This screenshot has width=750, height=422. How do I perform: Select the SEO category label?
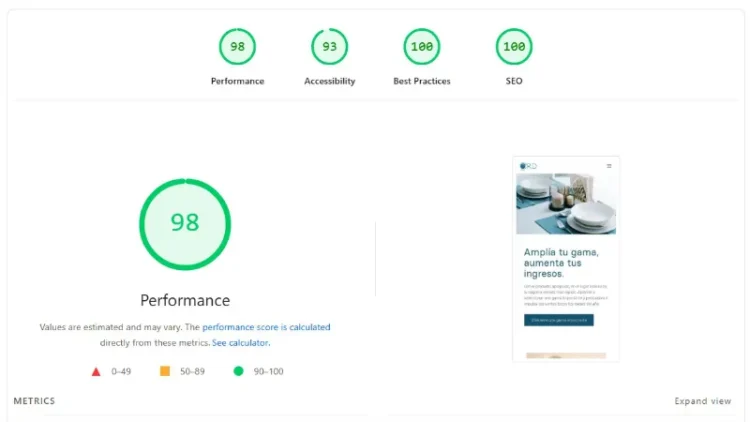514,81
